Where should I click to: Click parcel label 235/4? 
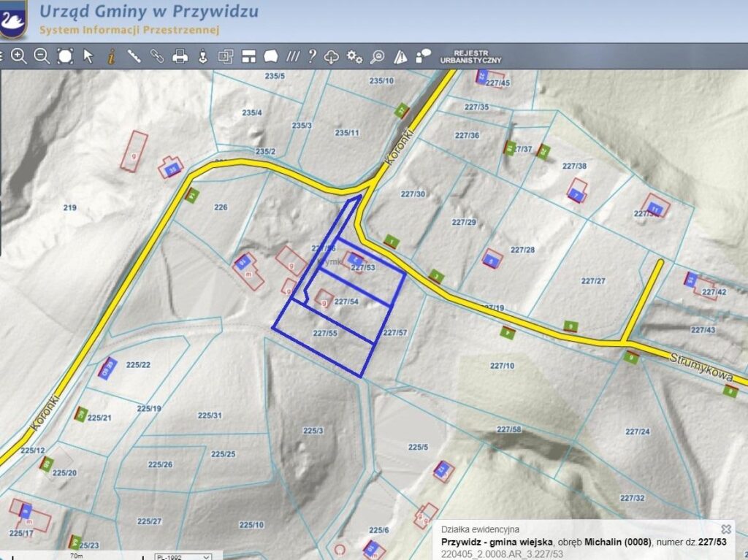[252, 112]
